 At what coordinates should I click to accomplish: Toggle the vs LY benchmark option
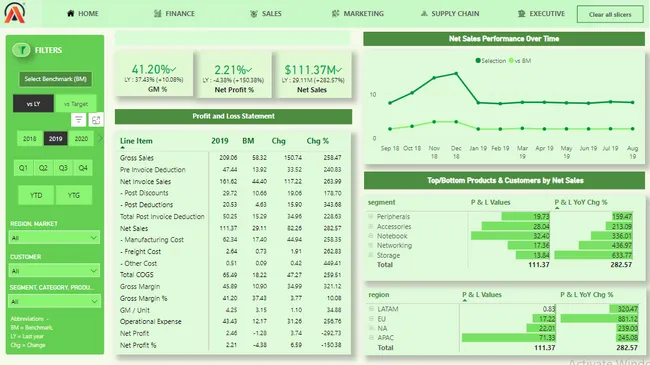(x=34, y=104)
